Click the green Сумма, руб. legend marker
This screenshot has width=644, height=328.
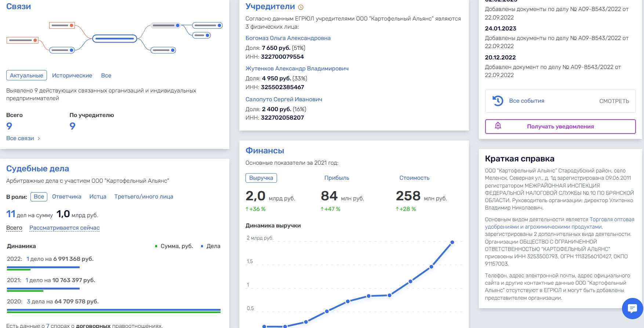point(156,246)
